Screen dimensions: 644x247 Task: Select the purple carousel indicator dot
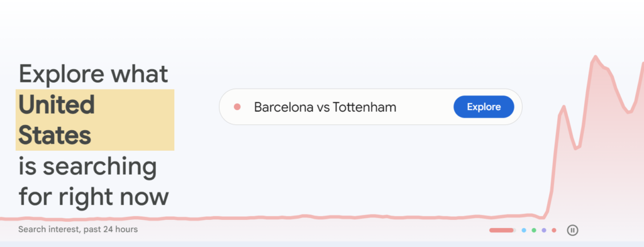click(544, 231)
